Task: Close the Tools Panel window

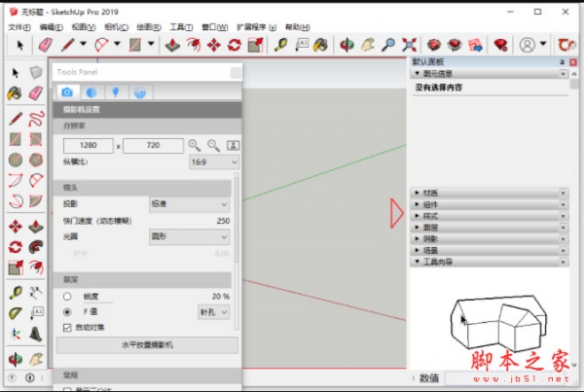Action: (236, 73)
